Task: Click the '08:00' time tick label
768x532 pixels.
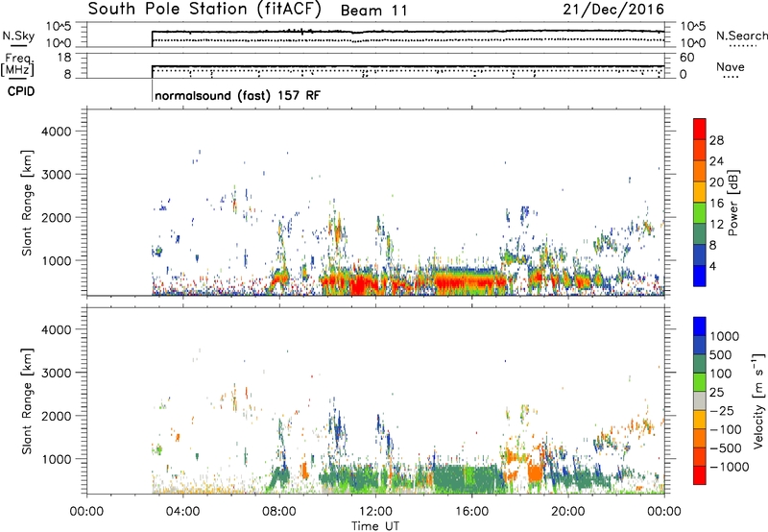Action: pyautogui.click(x=279, y=512)
